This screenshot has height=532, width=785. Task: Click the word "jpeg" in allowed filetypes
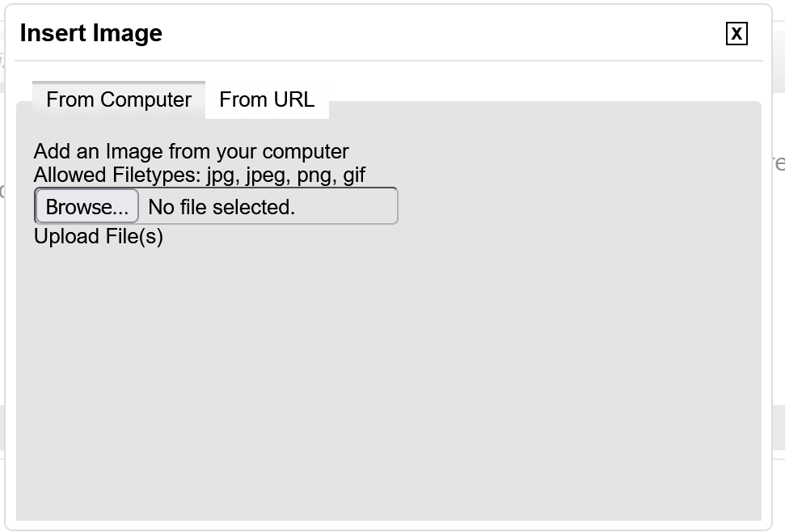264,175
